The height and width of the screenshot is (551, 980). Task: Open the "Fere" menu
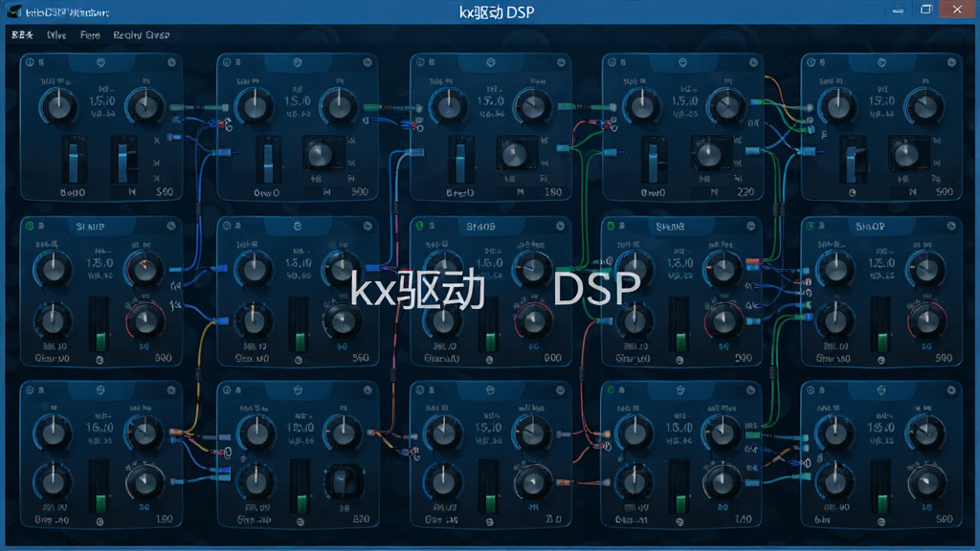pos(90,35)
